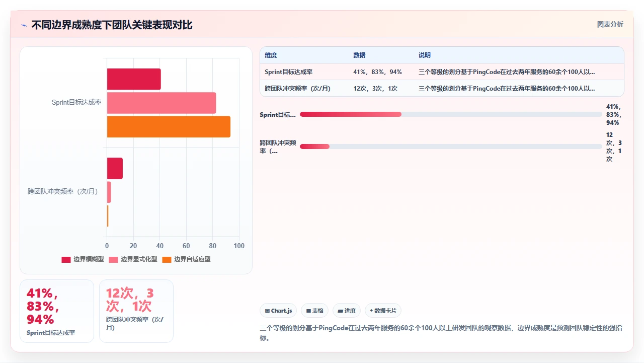Viewport: 644px width, 363px height.
Task: Click the Sprint目标达成率 progress bar
Action: point(451,114)
